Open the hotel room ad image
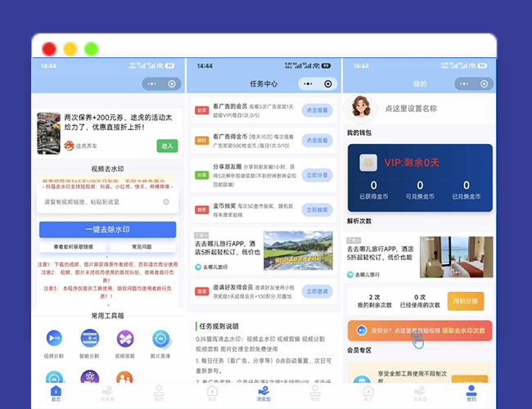 457,257
